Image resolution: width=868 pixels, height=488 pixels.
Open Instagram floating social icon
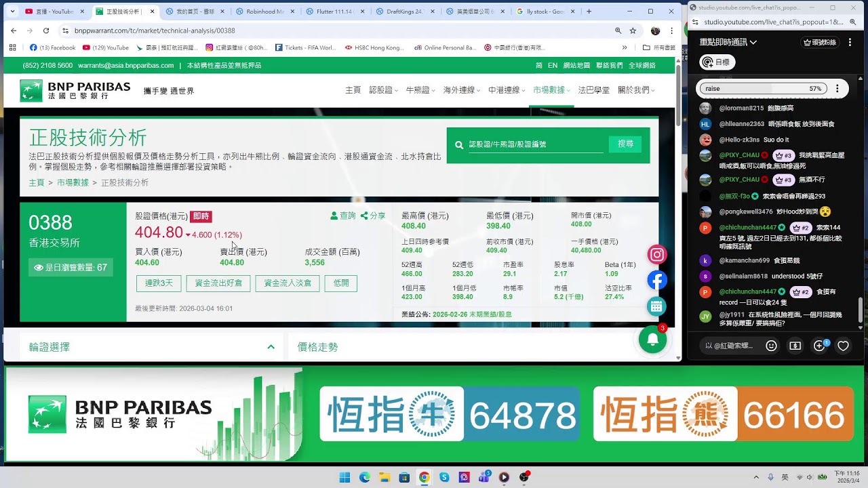(x=657, y=255)
